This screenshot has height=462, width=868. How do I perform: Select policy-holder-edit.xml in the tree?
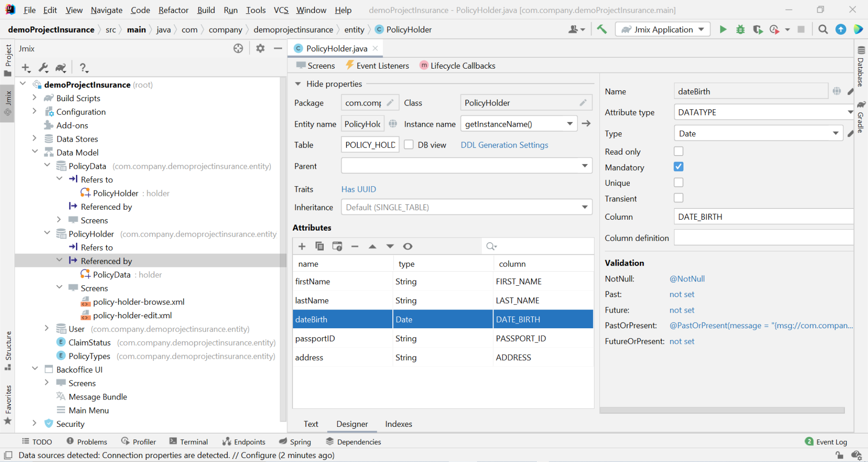coord(132,315)
